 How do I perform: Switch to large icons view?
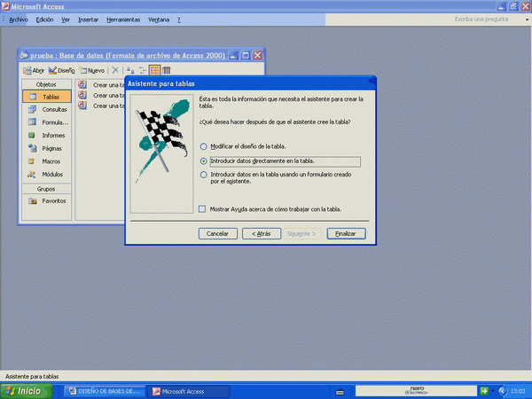point(130,70)
